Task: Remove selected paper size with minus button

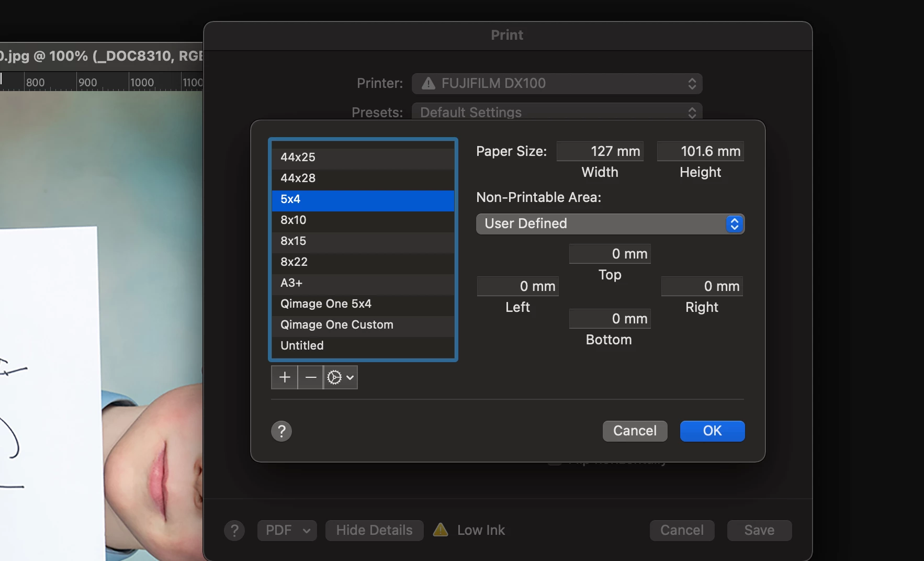Action: tap(311, 377)
